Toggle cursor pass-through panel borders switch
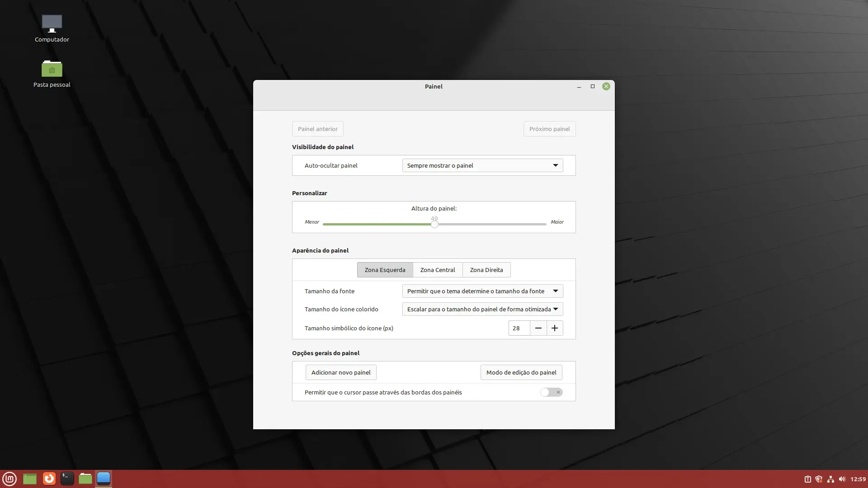The height and width of the screenshot is (488, 868). click(552, 392)
